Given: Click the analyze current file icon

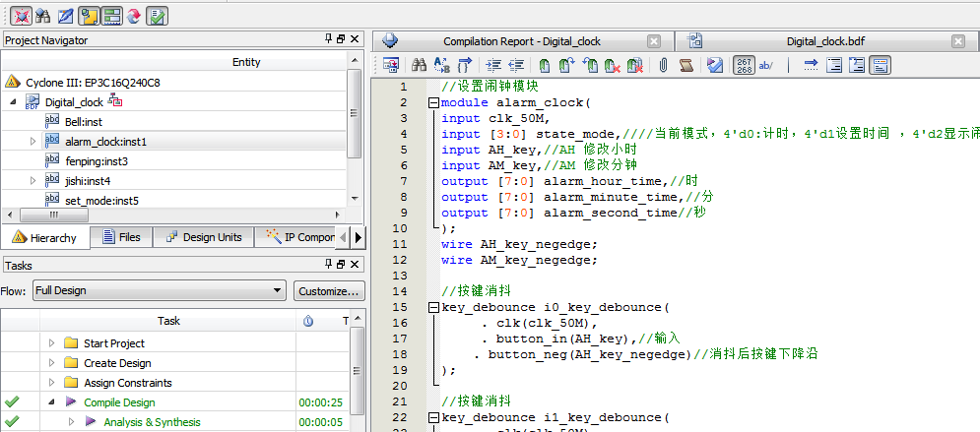Looking at the screenshot, I should [715, 65].
